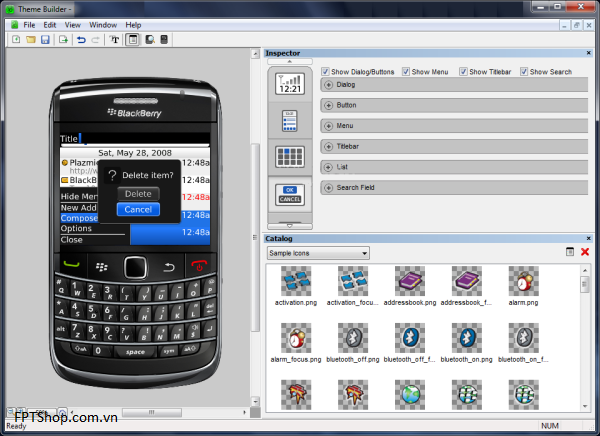Viewport: 600px width, 436px height.
Task: Click the Cancel button in phone dialog
Action: [x=138, y=209]
